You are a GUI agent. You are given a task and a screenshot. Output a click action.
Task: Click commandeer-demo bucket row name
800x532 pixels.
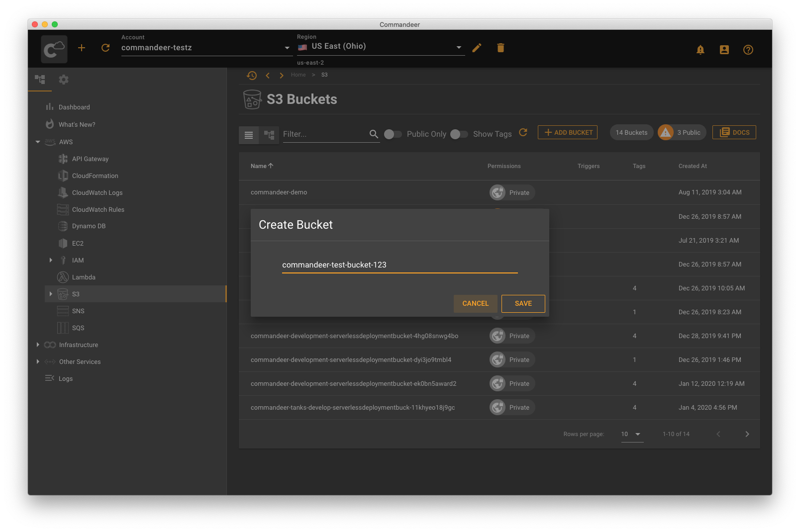pyautogui.click(x=279, y=192)
